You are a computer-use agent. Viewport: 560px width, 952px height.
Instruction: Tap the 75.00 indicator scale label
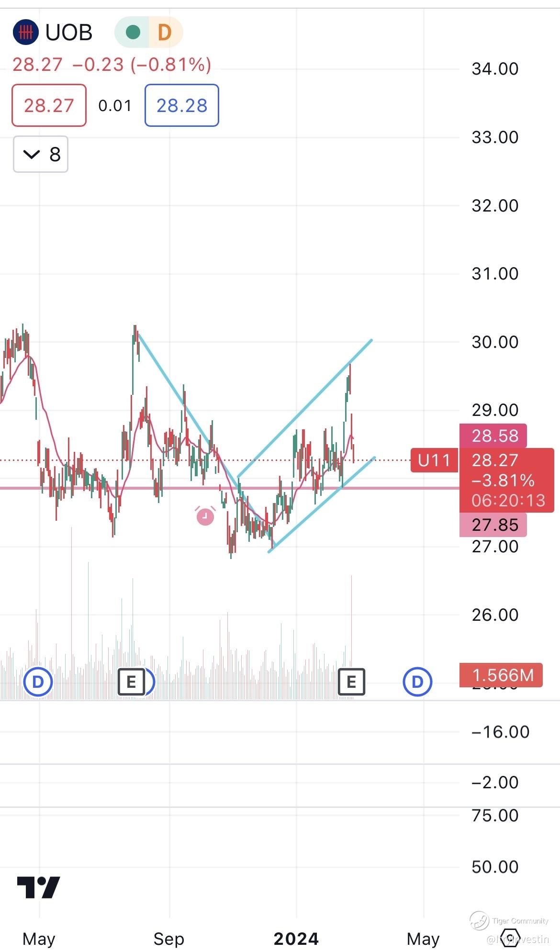495,816
